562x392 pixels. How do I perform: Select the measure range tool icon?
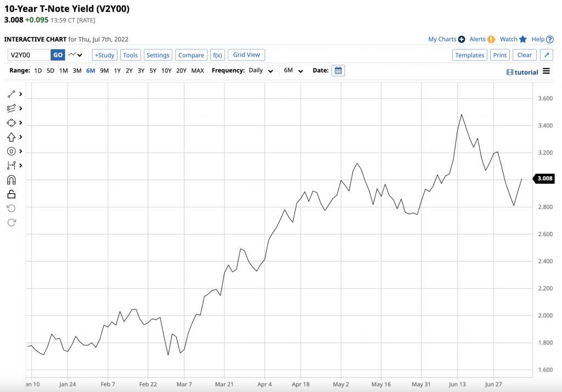pyautogui.click(x=11, y=165)
